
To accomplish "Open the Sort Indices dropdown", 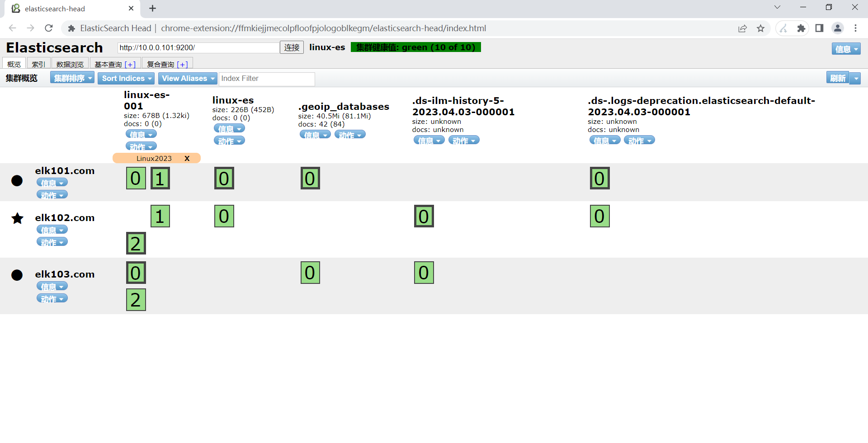I will coord(126,78).
